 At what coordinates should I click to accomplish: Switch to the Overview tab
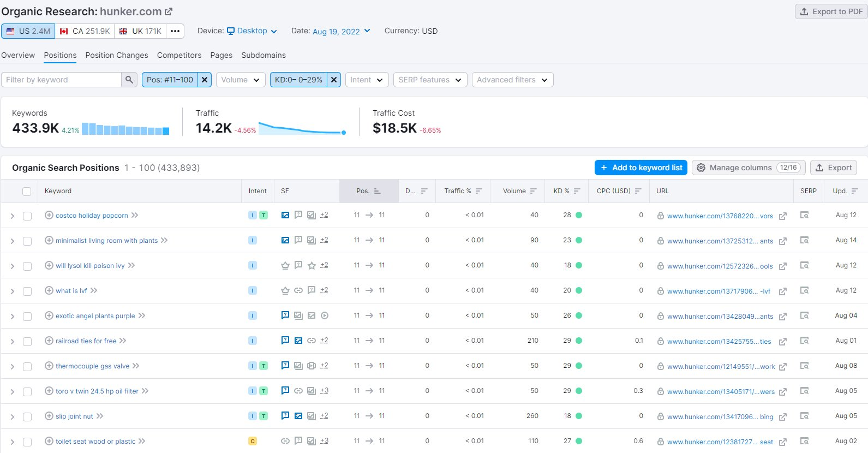[18, 55]
